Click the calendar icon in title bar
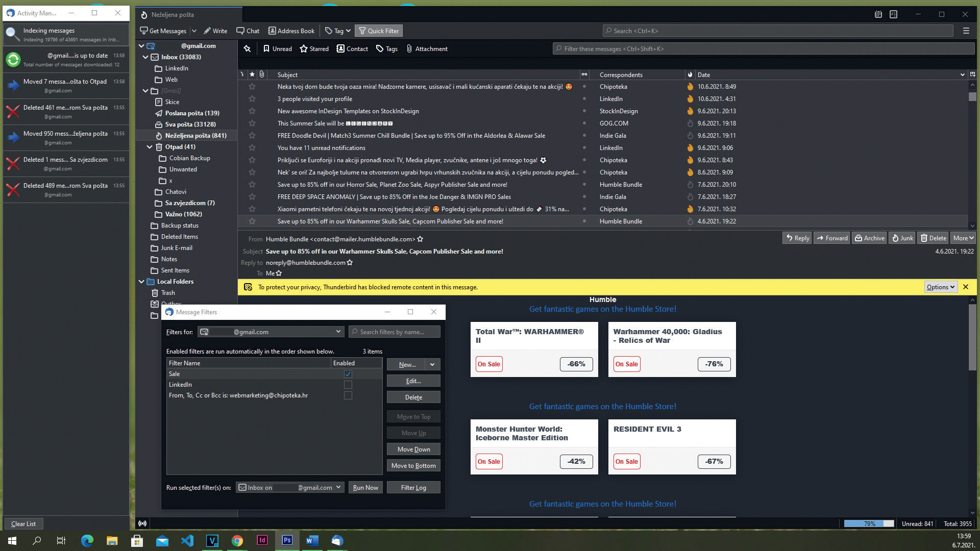 878,14
